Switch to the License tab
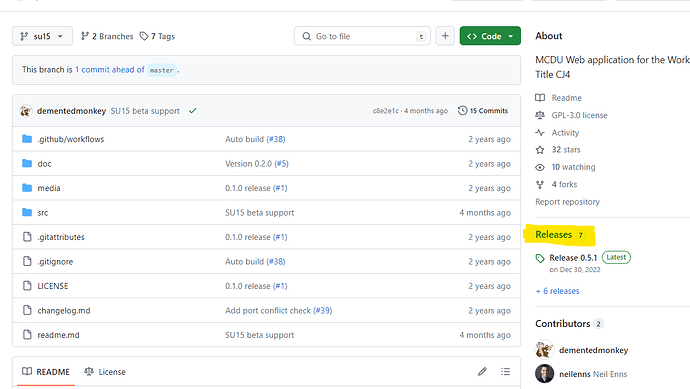Image resolution: width=690 pixels, height=389 pixels. 105,372
